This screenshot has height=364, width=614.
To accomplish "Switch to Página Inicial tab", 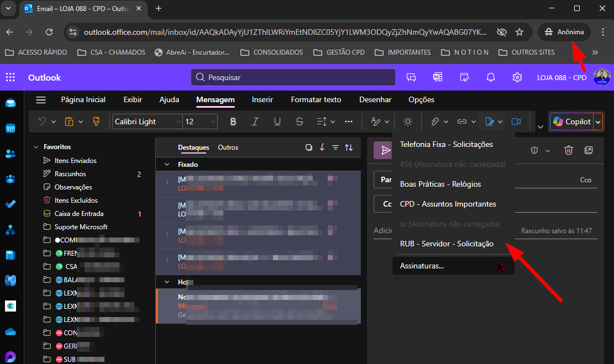I will (x=83, y=99).
